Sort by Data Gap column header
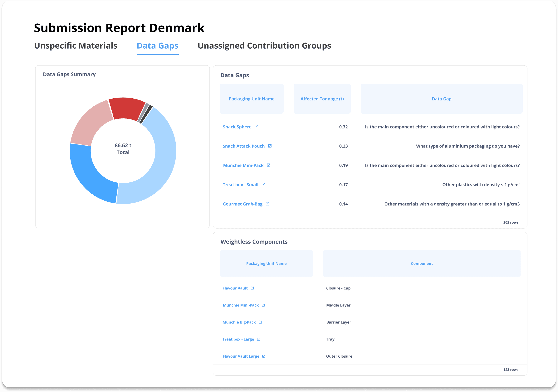Viewport: 558px width, 392px height. pyautogui.click(x=441, y=99)
